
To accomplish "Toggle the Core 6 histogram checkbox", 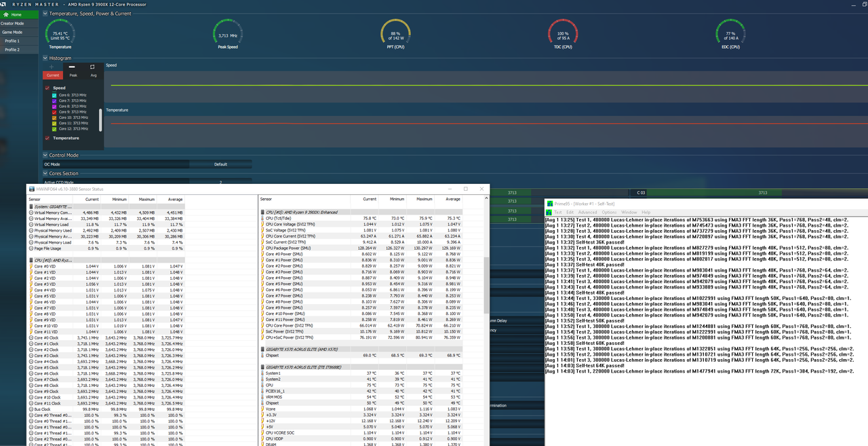I will [x=55, y=95].
